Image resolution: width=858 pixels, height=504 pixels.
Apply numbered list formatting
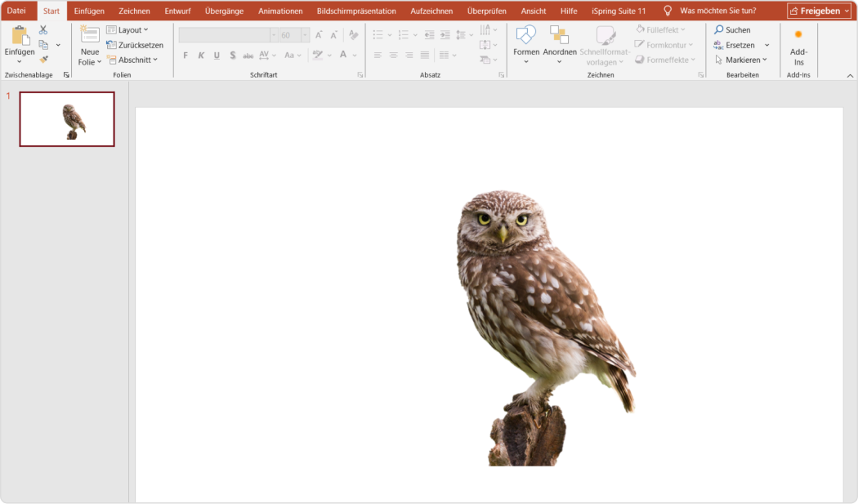[404, 35]
